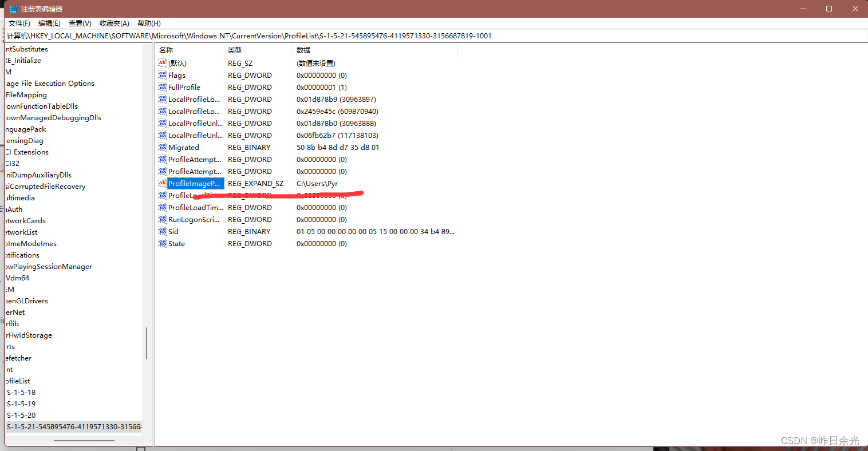This screenshot has width=868, height=451.
Task: Click the icon of the Flags value
Action: tap(163, 75)
